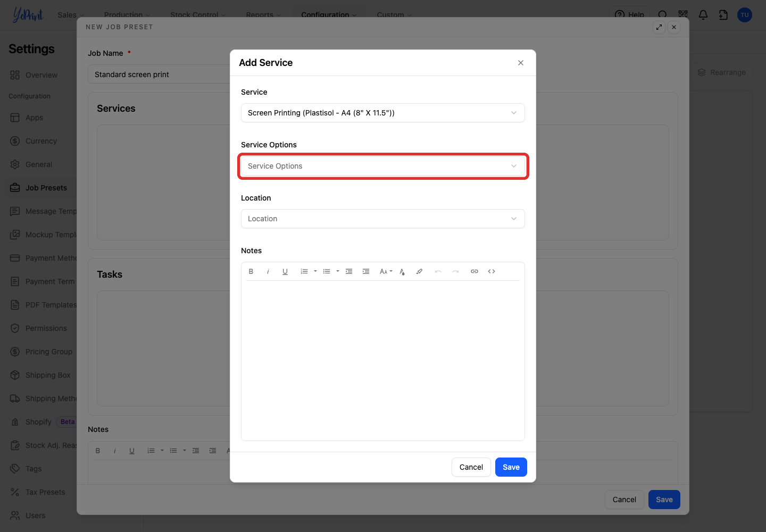Image resolution: width=766 pixels, height=532 pixels.
Task: Toggle underline in Add Service notes toolbar
Action: (x=285, y=271)
